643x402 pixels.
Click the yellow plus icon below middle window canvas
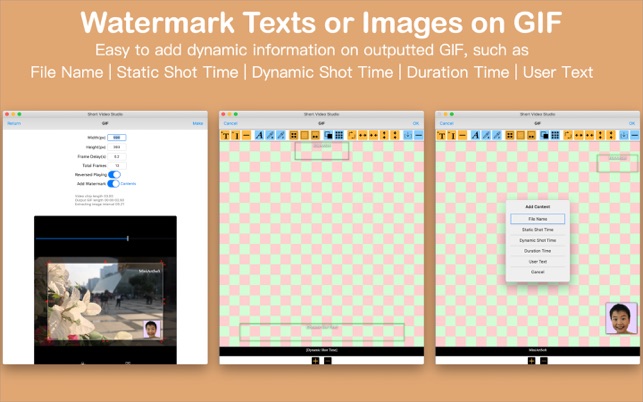pyautogui.click(x=315, y=361)
